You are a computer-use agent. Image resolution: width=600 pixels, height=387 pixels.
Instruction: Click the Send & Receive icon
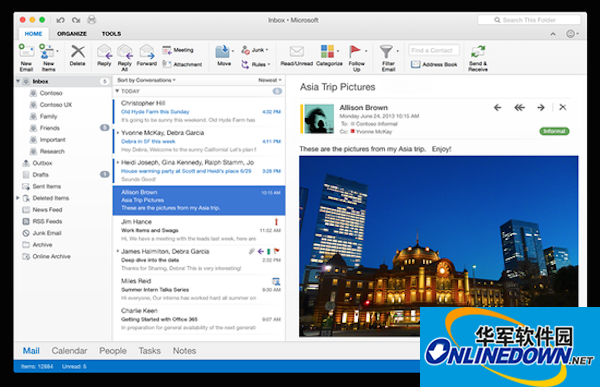[x=478, y=52]
